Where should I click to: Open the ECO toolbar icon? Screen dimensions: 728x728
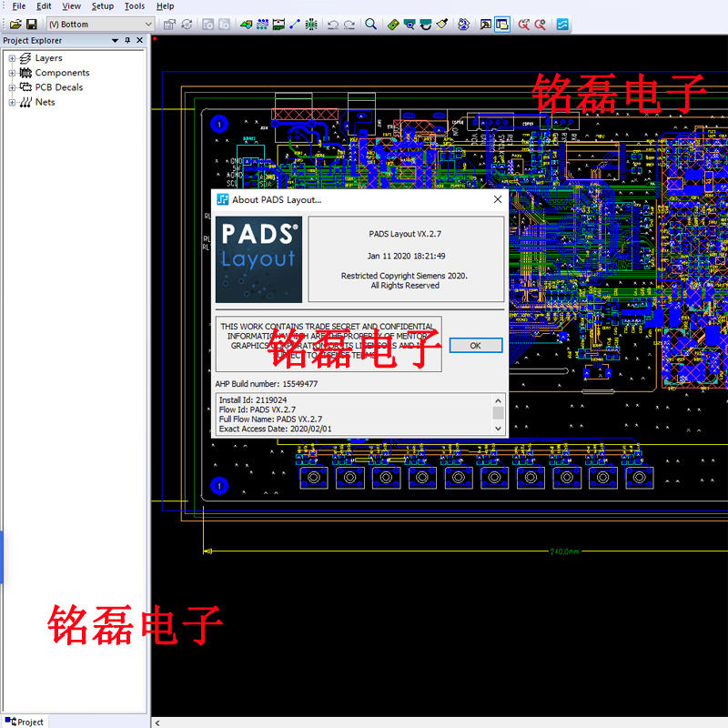295,25
